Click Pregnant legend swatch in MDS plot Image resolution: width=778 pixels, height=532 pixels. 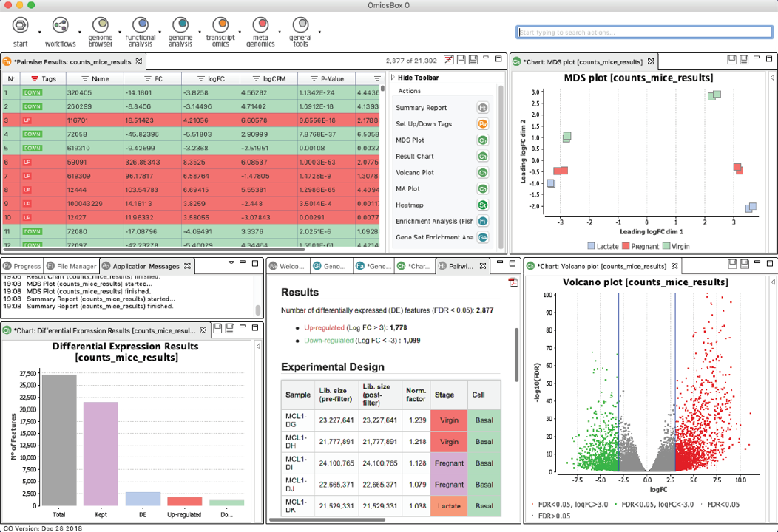coord(626,246)
